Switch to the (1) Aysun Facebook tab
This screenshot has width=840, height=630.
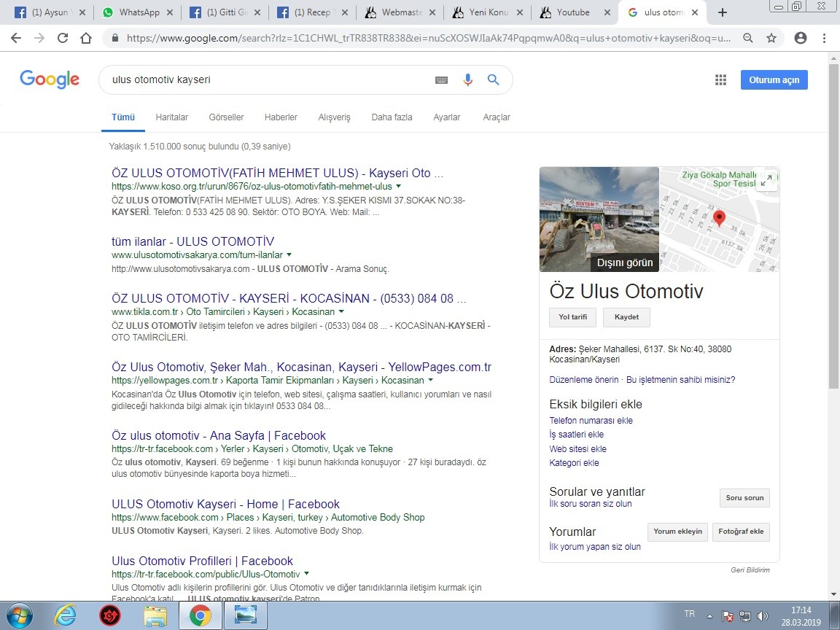coord(50,12)
